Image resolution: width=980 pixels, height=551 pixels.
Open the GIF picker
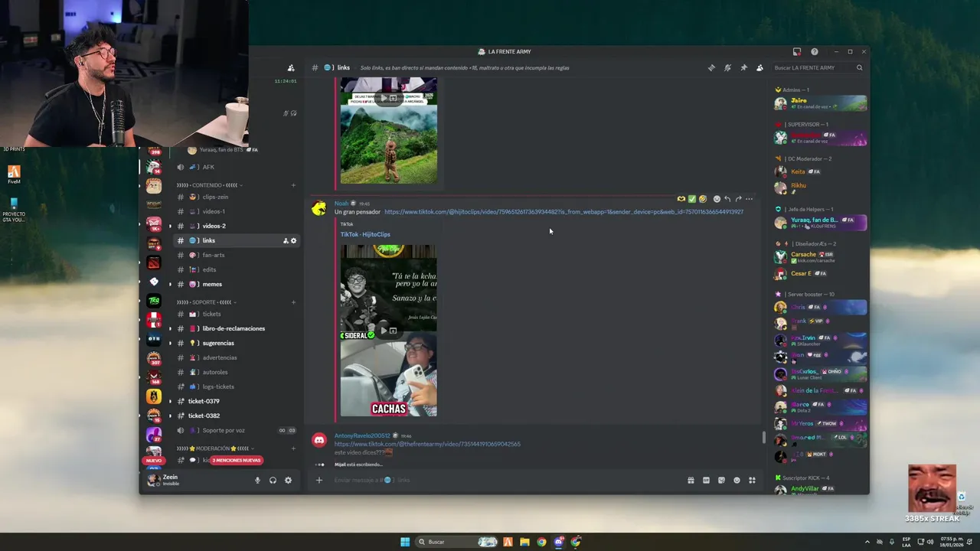[706, 481]
